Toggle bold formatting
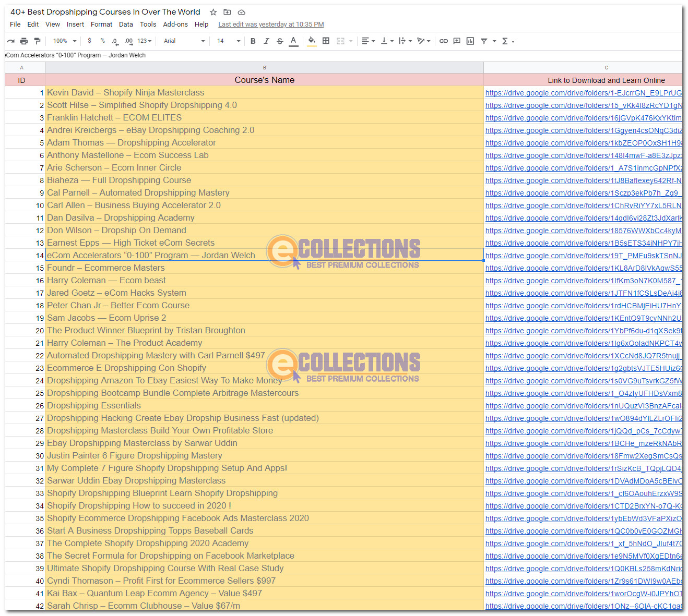This screenshot has width=688, height=616. [x=253, y=41]
